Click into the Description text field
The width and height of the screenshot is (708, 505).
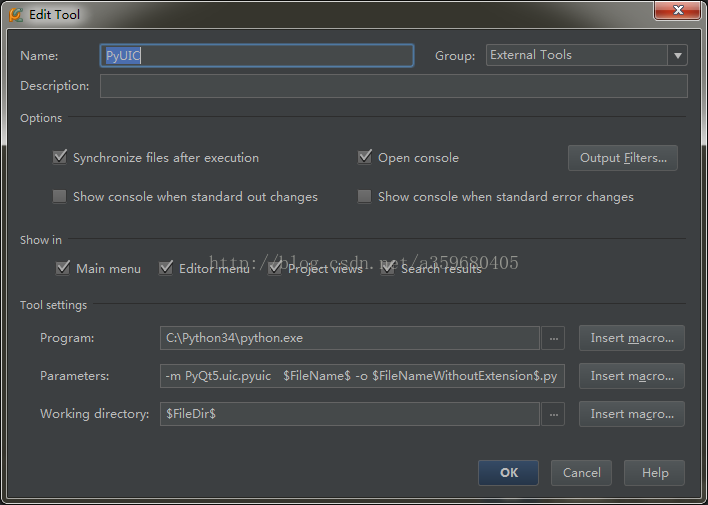393,87
